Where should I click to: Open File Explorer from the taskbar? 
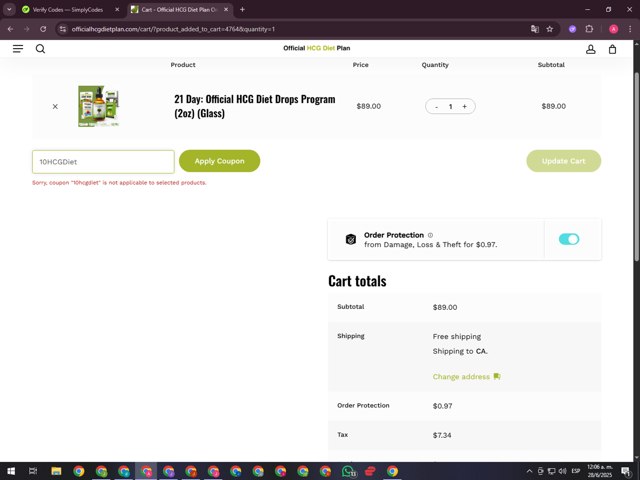[x=56, y=471]
